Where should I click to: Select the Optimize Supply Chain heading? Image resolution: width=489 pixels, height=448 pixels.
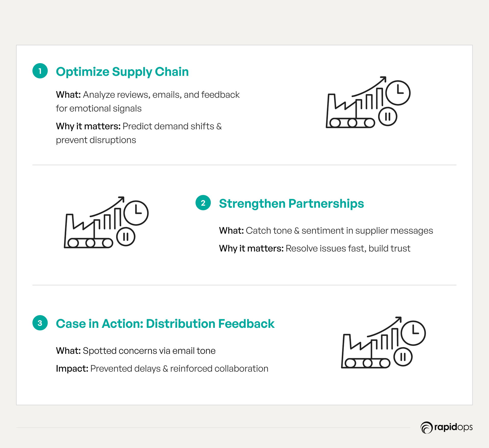pos(122,72)
